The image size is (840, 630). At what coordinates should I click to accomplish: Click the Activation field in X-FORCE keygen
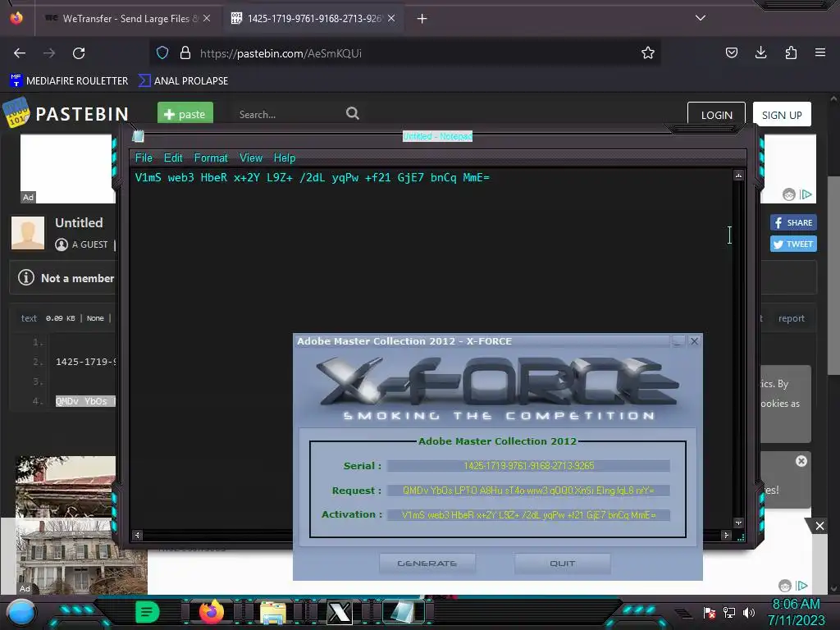pyautogui.click(x=529, y=515)
